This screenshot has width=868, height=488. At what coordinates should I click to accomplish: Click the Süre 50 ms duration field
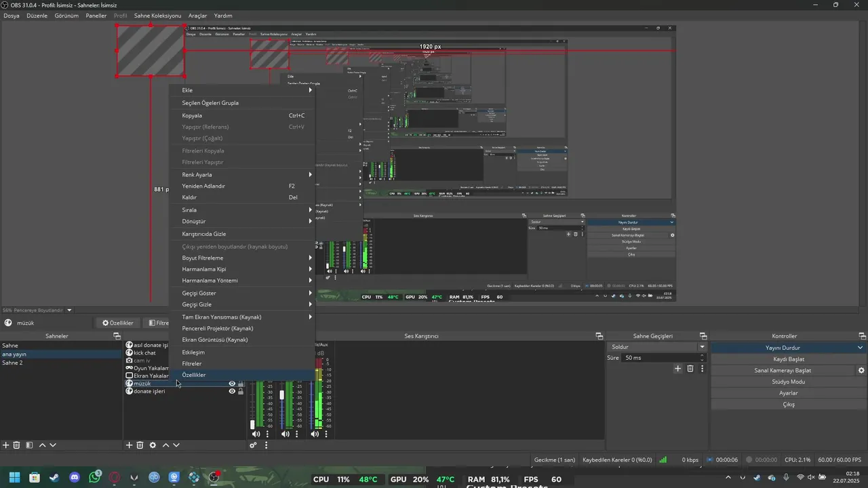(664, 358)
